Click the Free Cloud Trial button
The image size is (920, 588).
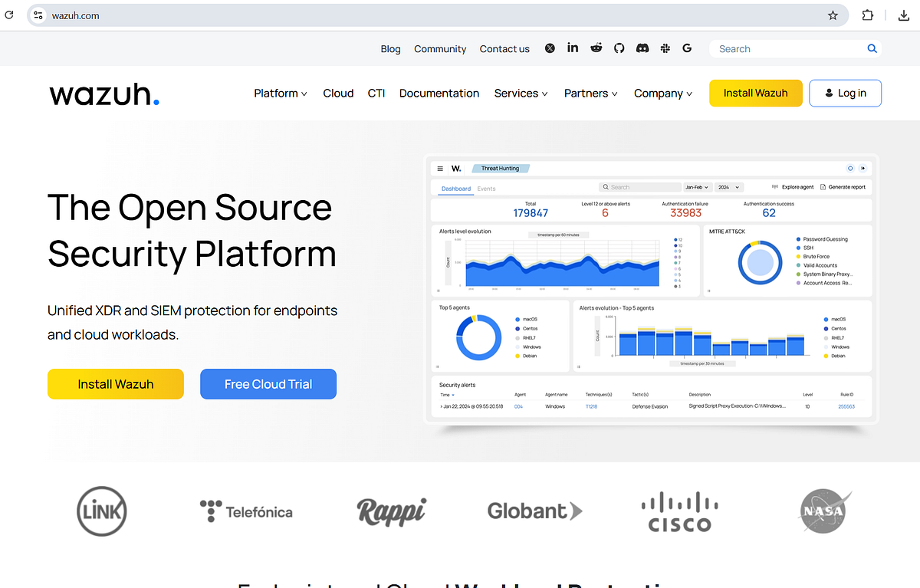point(268,384)
